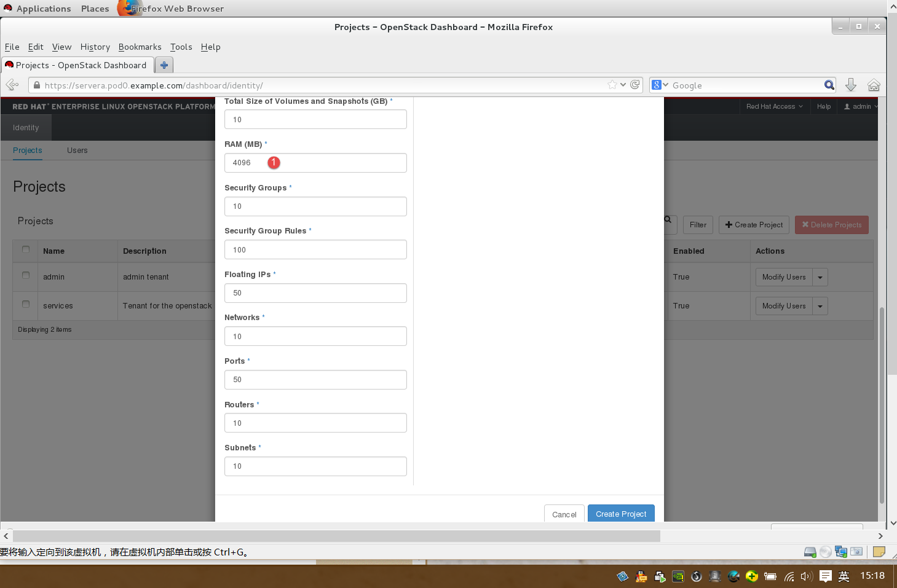The image size is (897, 588).
Task: Click the VMware sticky note message icon
Action: click(879, 552)
